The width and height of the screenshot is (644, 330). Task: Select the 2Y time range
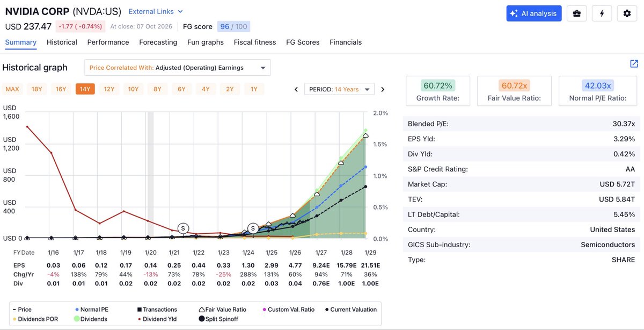click(230, 89)
